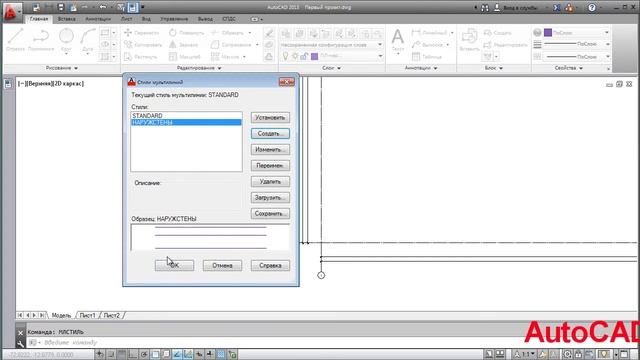Expand the Свойства panel
This screenshot has width=640, height=360.
pos(569,68)
